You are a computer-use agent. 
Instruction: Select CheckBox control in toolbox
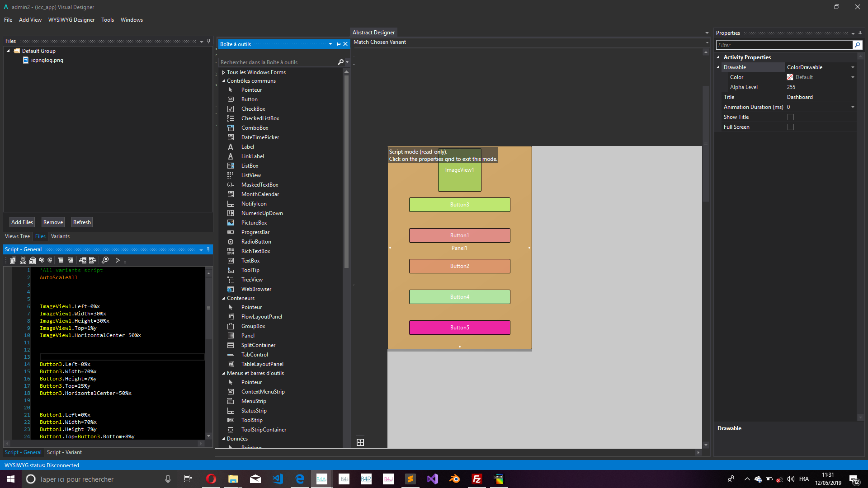253,109
